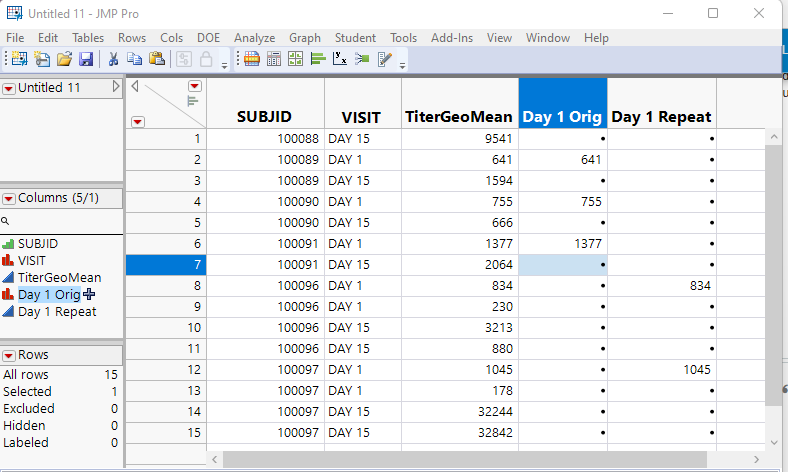Open the Columns (5/1) red triangle menu
Screen dimensions: 788x472
tap(9, 199)
